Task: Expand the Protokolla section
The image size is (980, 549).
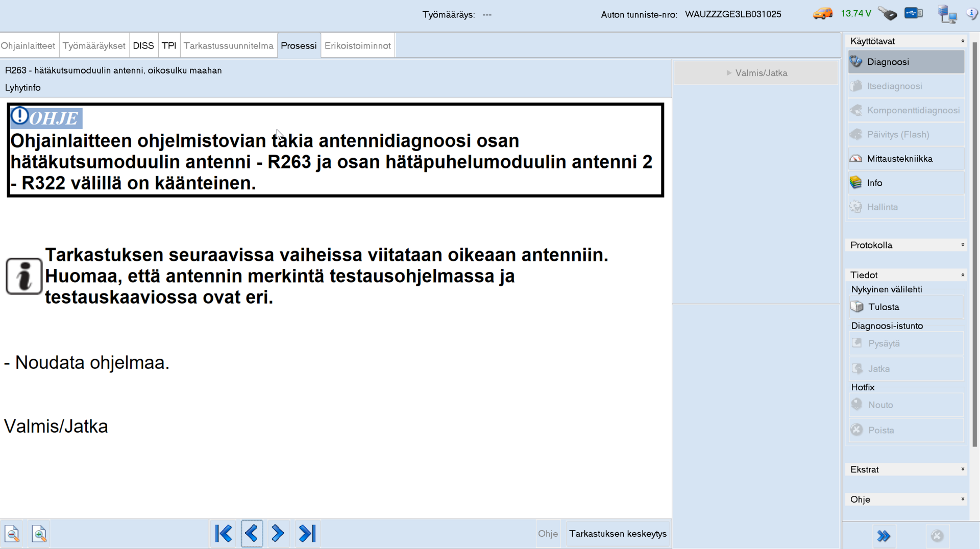Action: (963, 245)
